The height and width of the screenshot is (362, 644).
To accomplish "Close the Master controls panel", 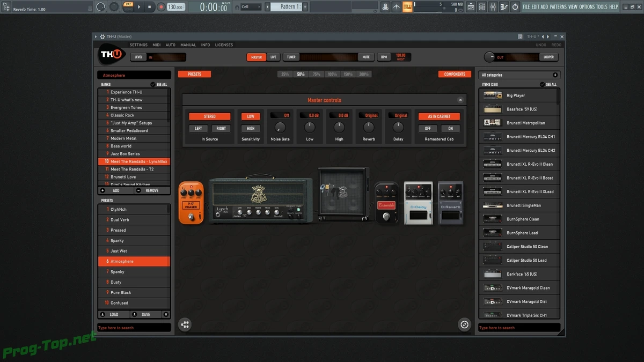I will [460, 100].
